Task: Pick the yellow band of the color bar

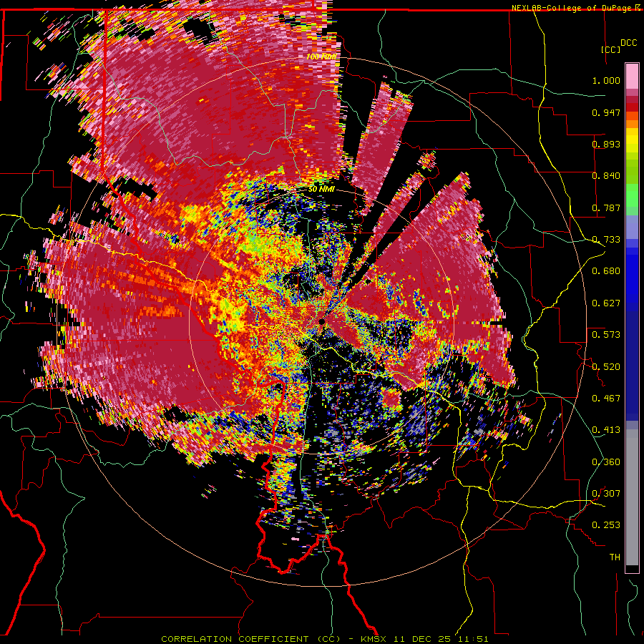Action: pyautogui.click(x=632, y=141)
